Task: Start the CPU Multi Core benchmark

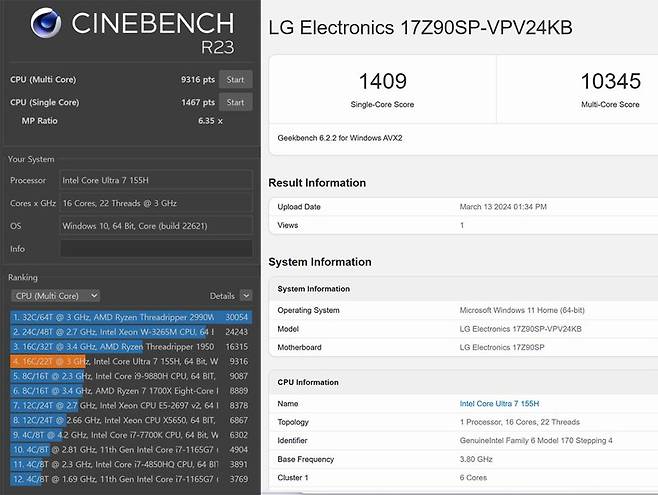Action: (x=235, y=79)
